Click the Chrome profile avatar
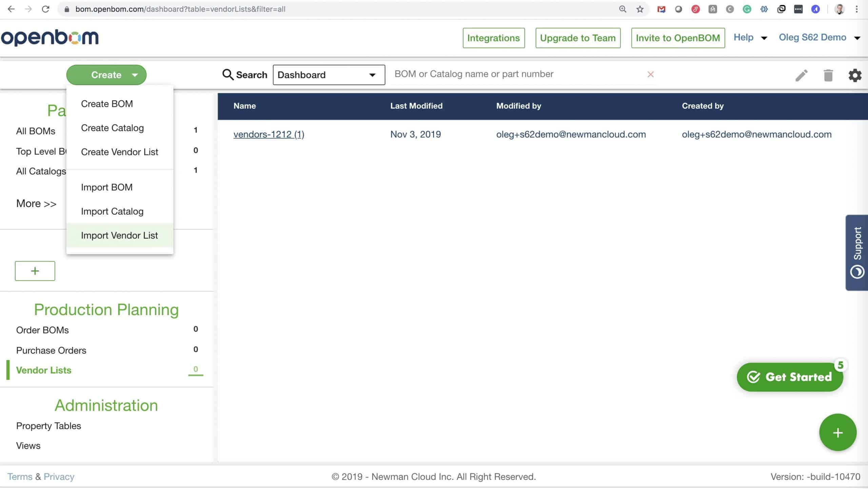This screenshot has height=489, width=868. pyautogui.click(x=840, y=9)
